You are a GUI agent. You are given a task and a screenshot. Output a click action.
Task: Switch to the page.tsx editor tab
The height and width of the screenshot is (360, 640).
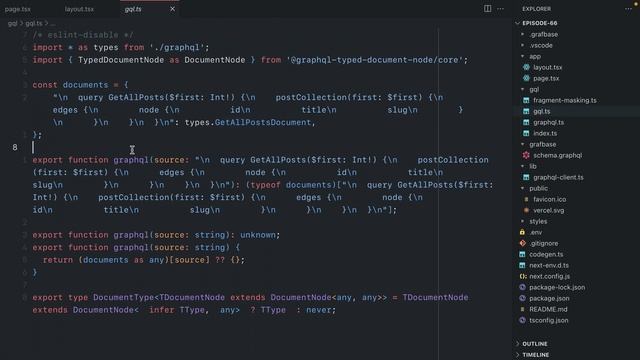[x=18, y=9]
